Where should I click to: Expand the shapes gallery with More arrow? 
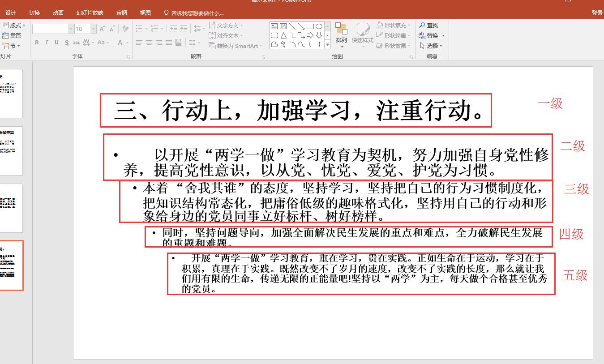click(328, 44)
